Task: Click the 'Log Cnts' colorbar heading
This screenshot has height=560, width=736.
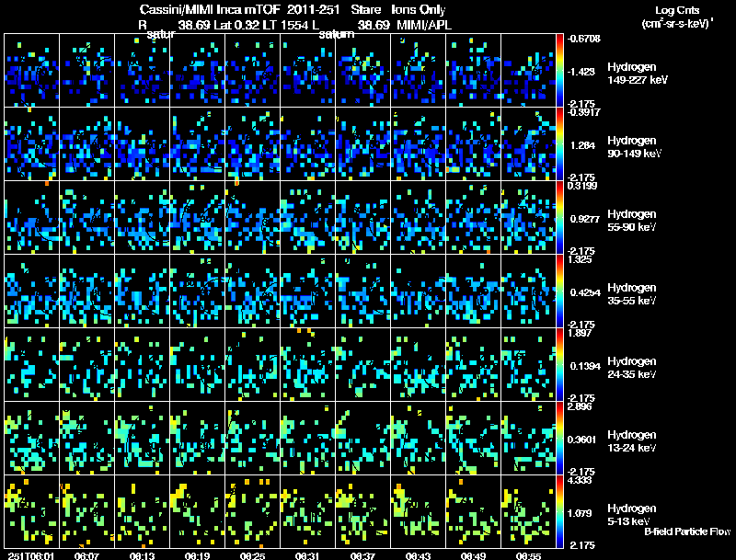Action: [x=677, y=10]
